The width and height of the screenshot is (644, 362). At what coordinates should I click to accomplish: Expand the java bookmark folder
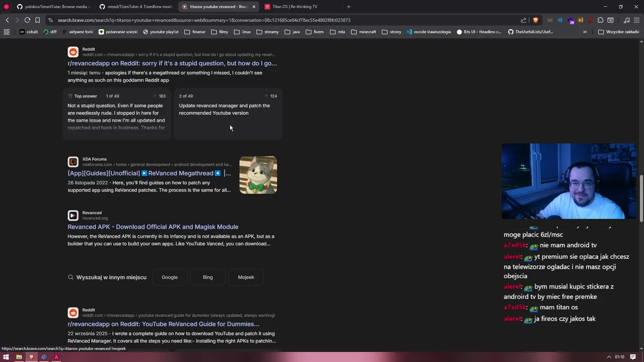tap(292, 32)
